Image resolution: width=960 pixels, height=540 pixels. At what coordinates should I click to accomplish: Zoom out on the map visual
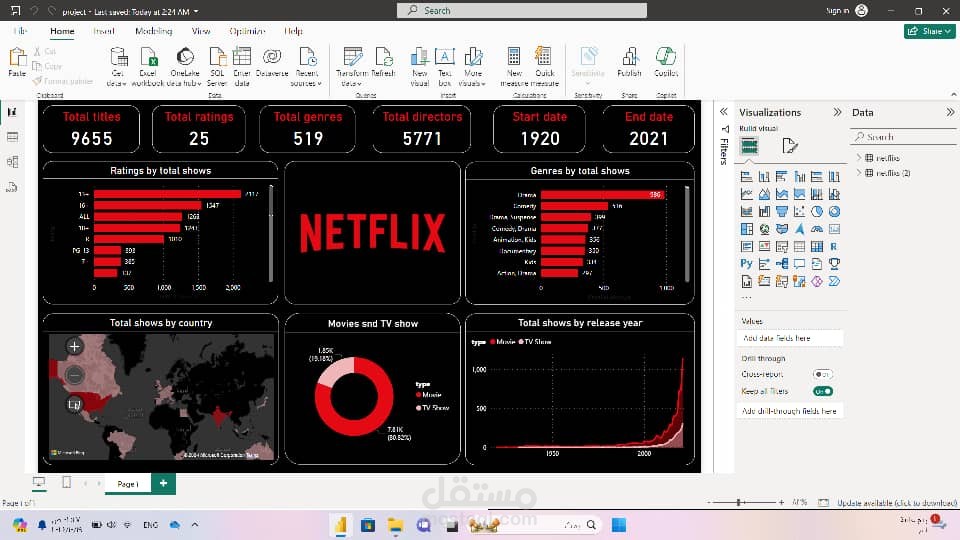tap(74, 375)
